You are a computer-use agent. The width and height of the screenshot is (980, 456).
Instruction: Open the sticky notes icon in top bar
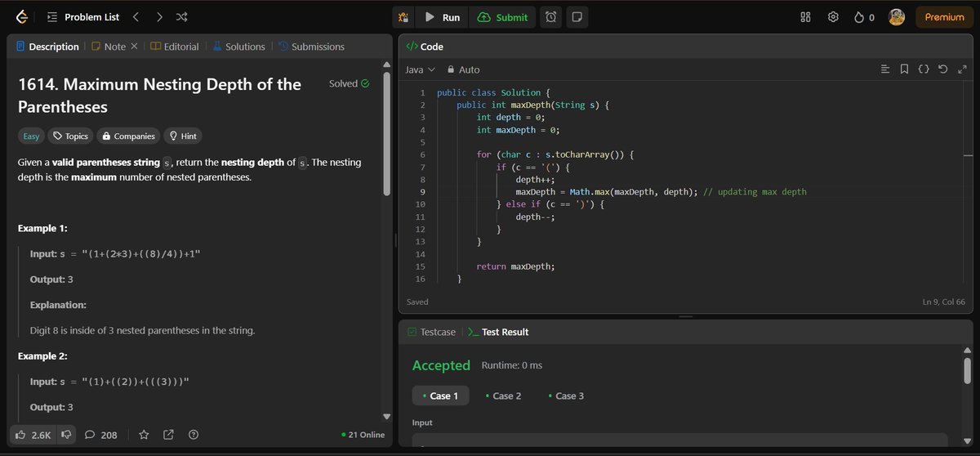[577, 17]
